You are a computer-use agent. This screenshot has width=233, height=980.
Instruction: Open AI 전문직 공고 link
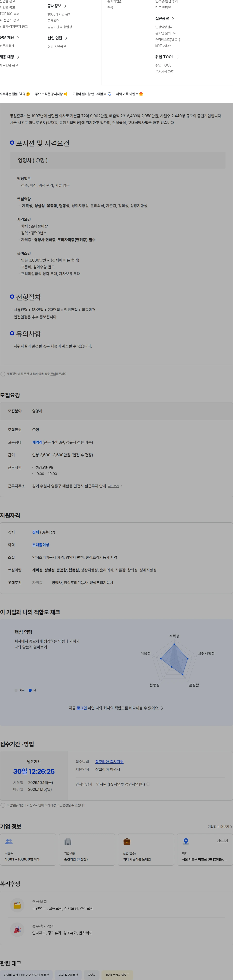pos(9,20)
